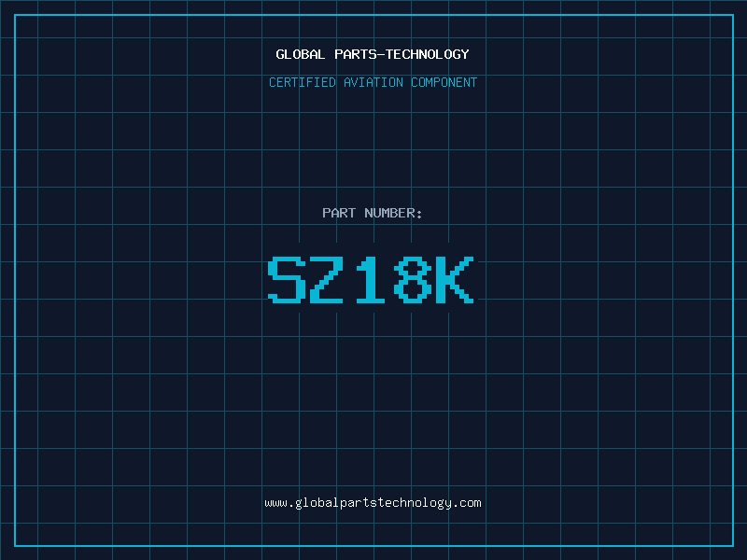Select the CERTIFIED AVIATION COMPONENT subtitle
Viewport: 747px width, 560px height.
373,82
